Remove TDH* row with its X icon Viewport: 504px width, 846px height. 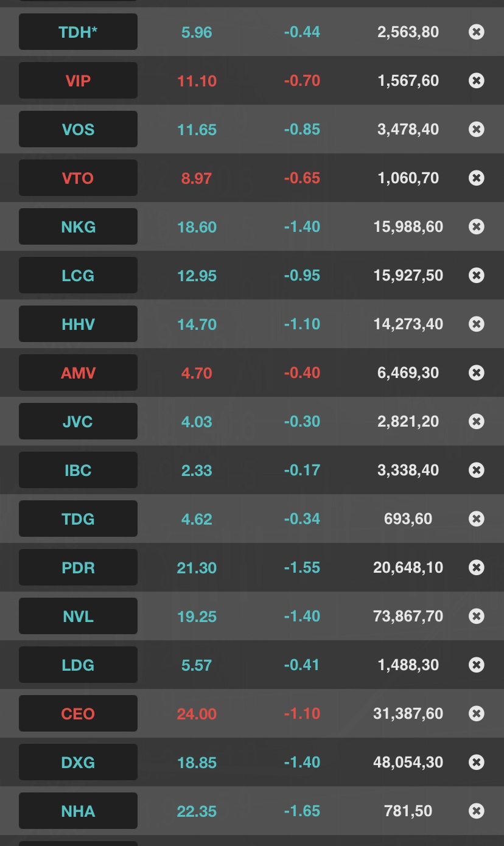pos(477,32)
